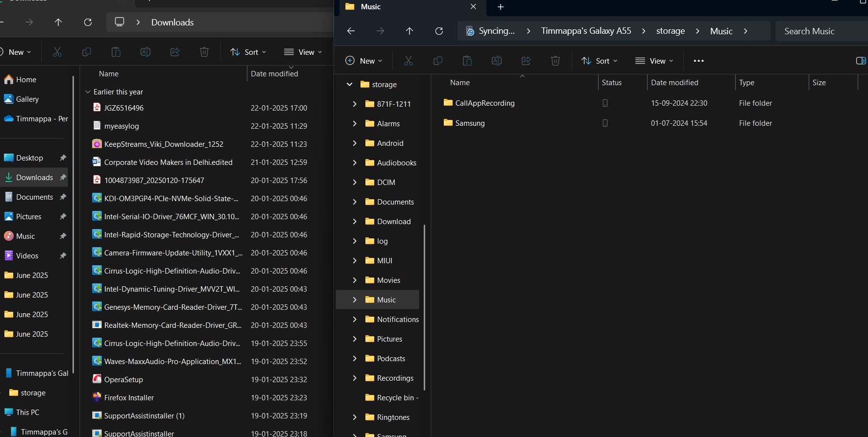Open the View dropdown in Music window
This screenshot has height=437, width=868.
click(x=654, y=61)
